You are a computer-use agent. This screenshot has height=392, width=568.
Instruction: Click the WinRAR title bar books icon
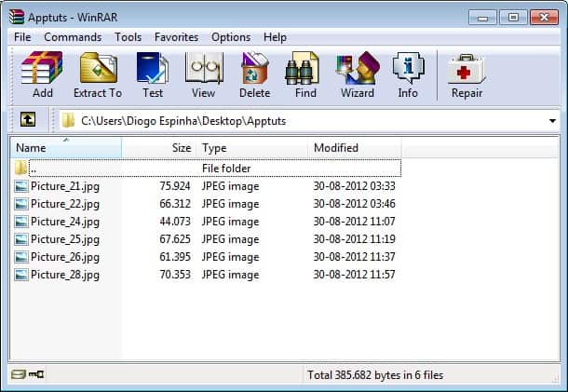tap(17, 17)
